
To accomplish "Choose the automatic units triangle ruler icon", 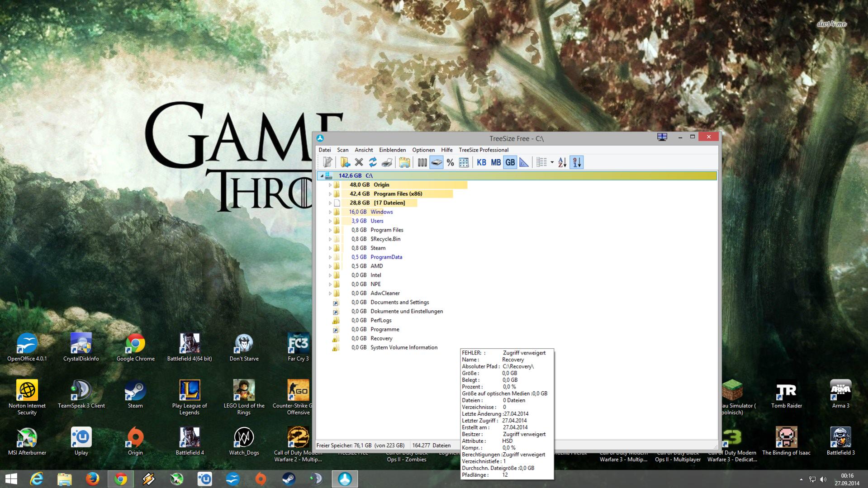I will pyautogui.click(x=524, y=162).
